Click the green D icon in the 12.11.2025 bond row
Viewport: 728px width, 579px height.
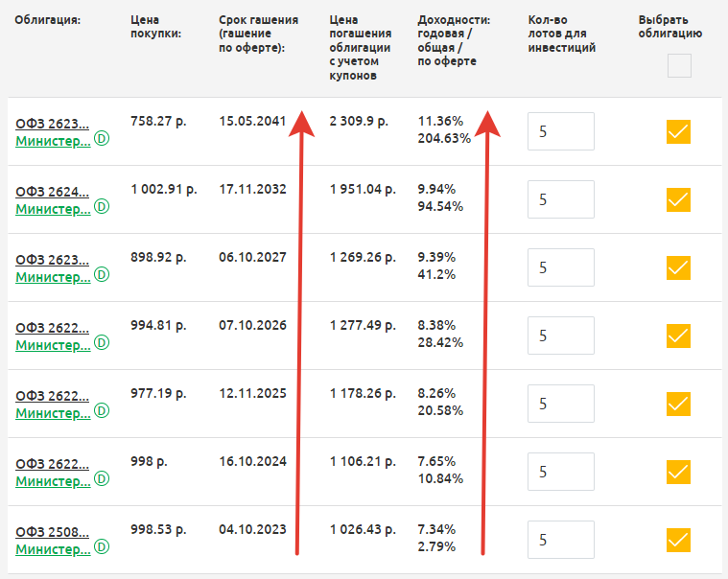coord(101,411)
